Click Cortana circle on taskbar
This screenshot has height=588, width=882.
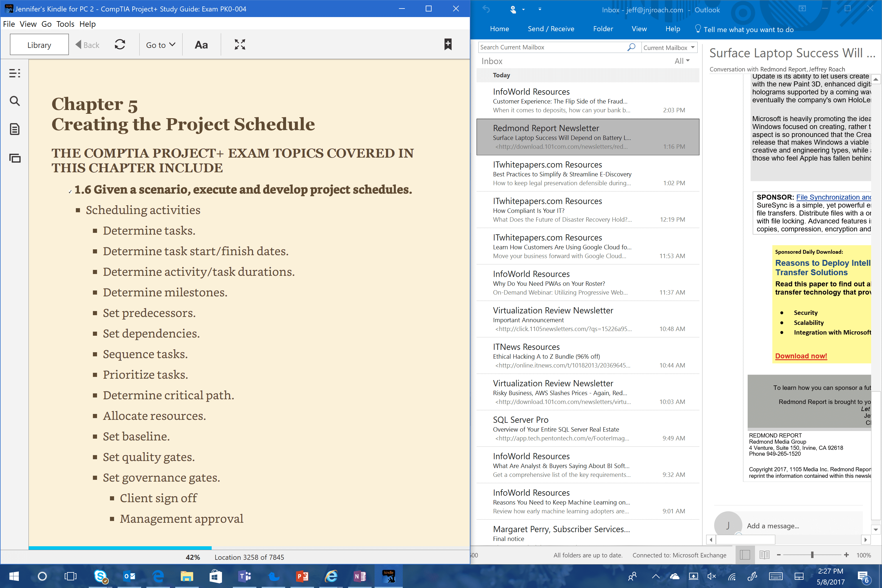(x=42, y=576)
